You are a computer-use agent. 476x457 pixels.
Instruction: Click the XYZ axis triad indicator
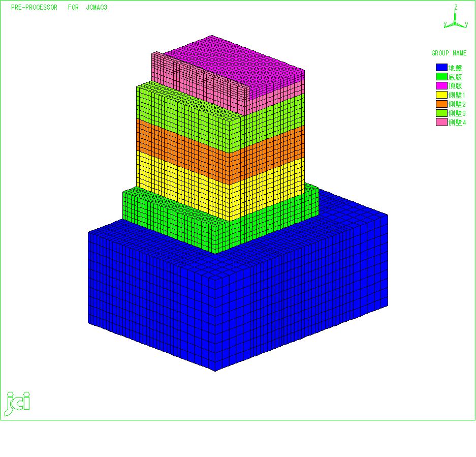[455, 17]
